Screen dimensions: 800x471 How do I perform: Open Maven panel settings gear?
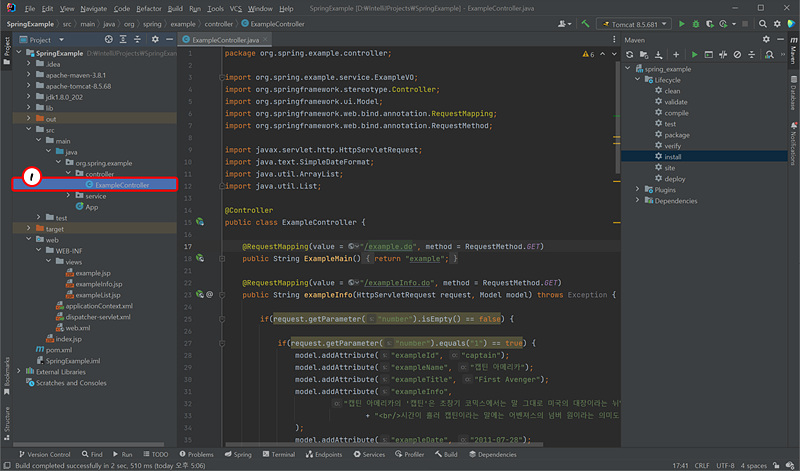tap(766, 39)
